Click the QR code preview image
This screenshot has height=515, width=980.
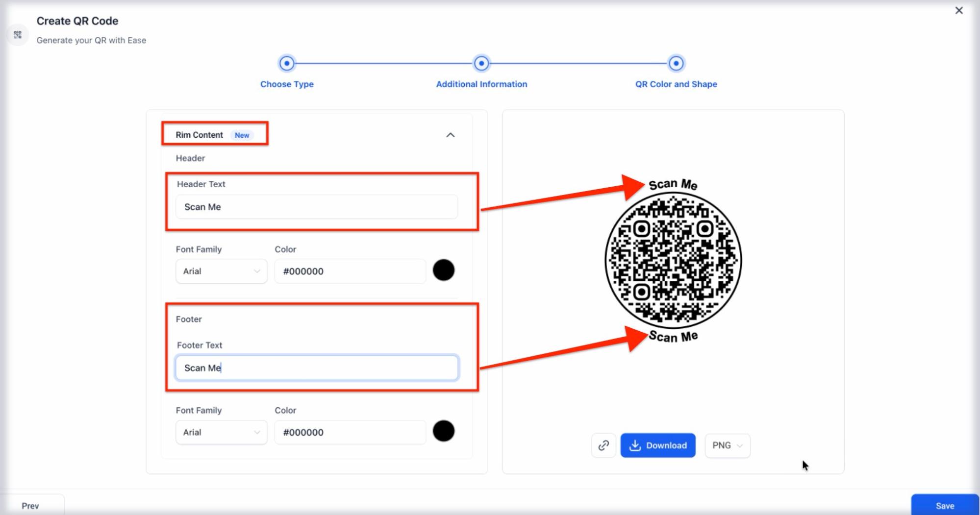tap(673, 260)
